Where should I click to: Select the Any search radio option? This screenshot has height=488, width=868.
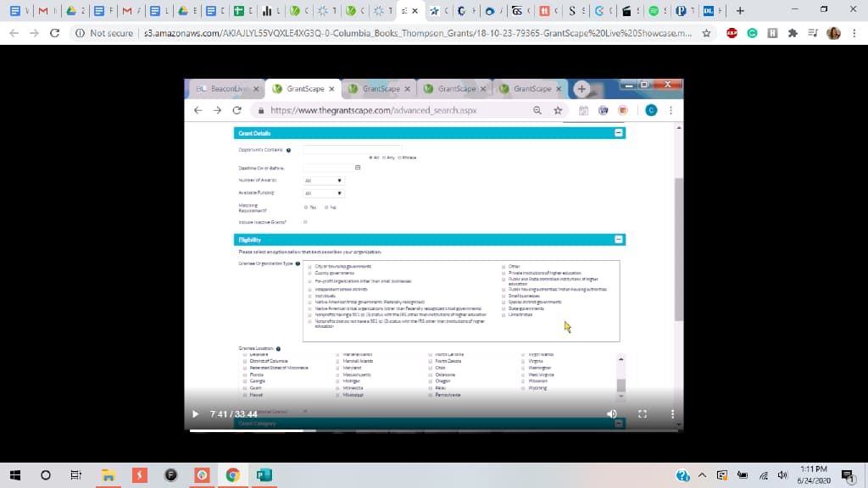[384, 158]
